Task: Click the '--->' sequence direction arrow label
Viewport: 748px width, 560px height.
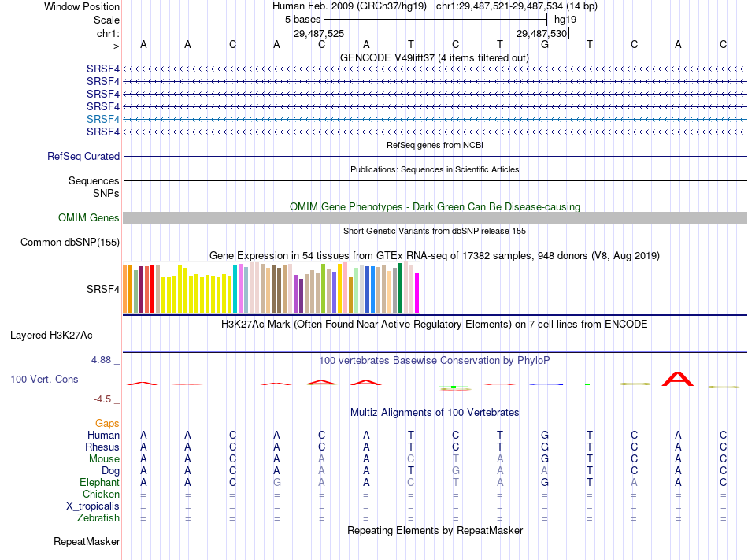Action: pyautogui.click(x=111, y=46)
